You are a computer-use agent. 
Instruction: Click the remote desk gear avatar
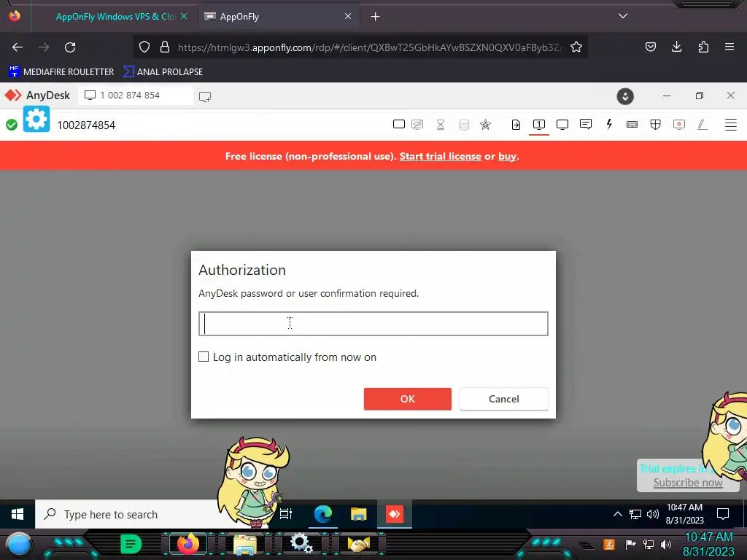(x=36, y=119)
